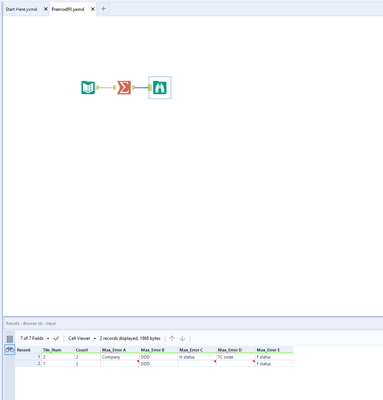Select the DDD cell in record 1
This screenshot has height=400, width=383.
159,357
